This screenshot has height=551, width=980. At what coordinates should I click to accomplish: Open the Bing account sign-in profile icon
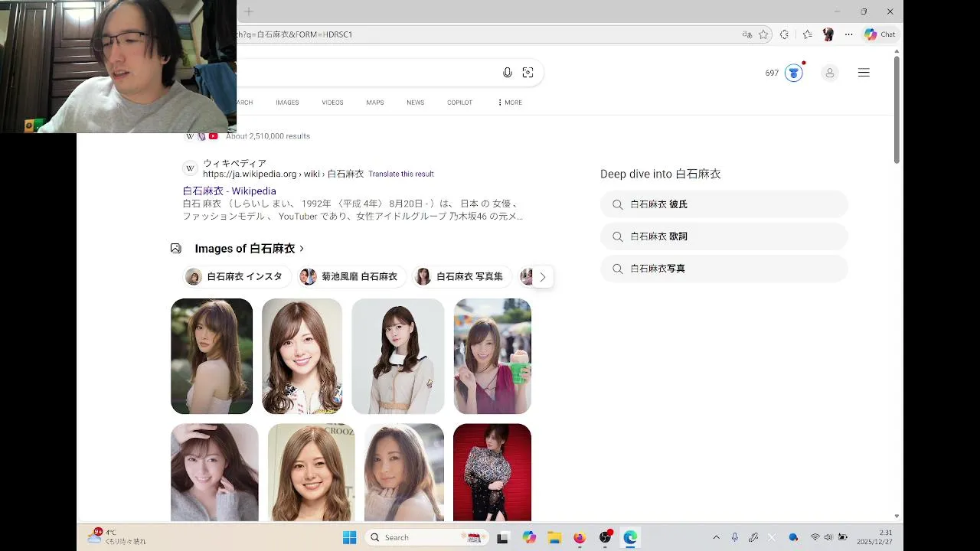[x=829, y=73]
